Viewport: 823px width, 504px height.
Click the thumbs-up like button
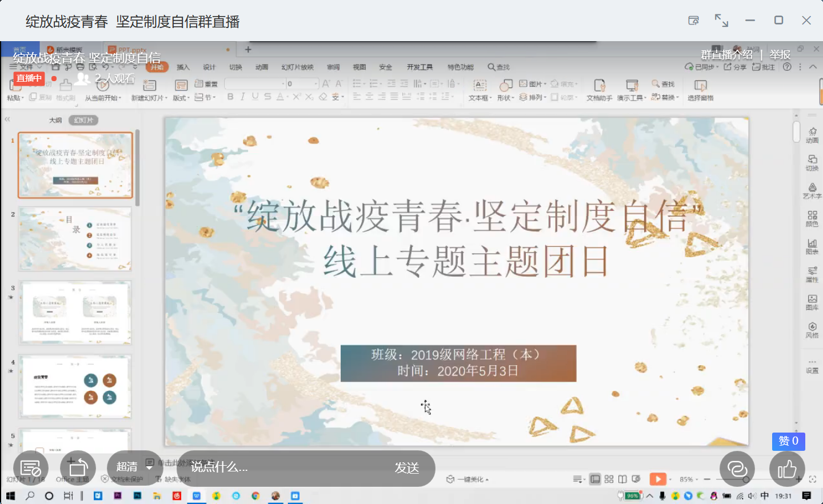[787, 469]
